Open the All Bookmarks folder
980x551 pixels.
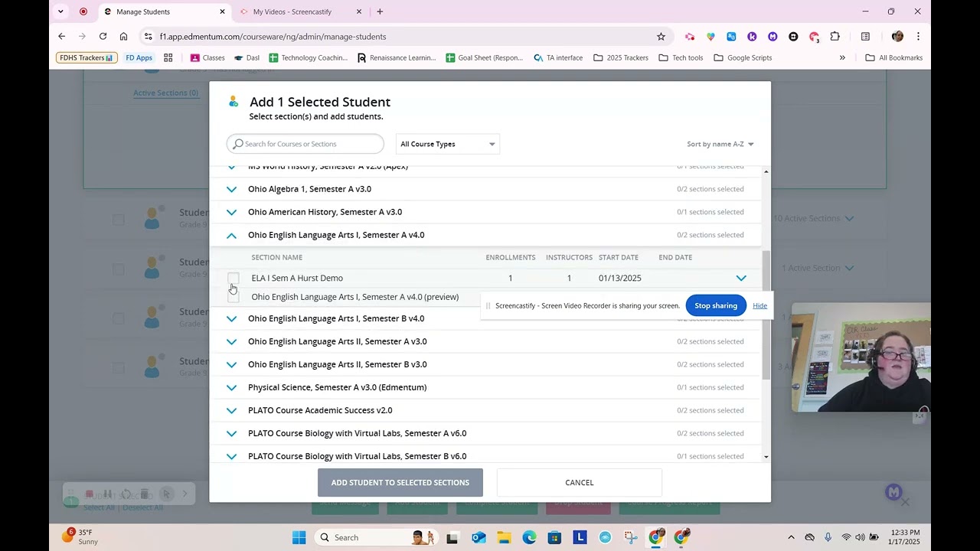[893, 57]
